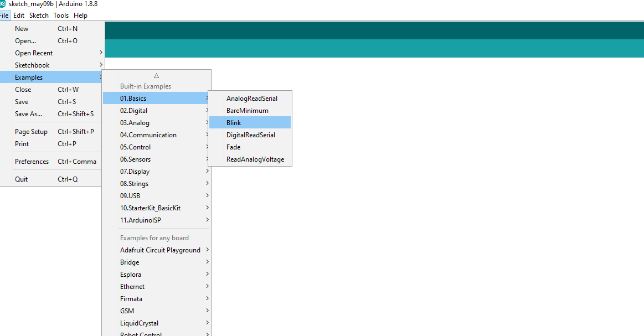The image size is (644, 336).
Task: Expand the Adafruit Circuit Playground examples
Action: click(161, 250)
